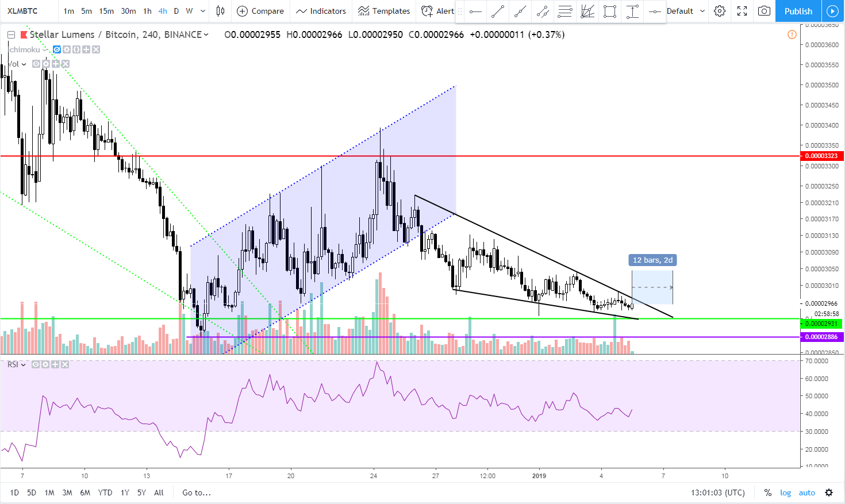Select the extended line drawing tool

pyautogui.click(x=520, y=11)
